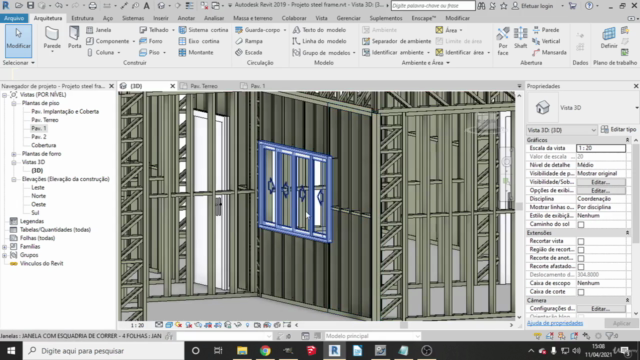Open Revit from the Windows taskbar
Screen dimensions: 640x360
[334, 351]
